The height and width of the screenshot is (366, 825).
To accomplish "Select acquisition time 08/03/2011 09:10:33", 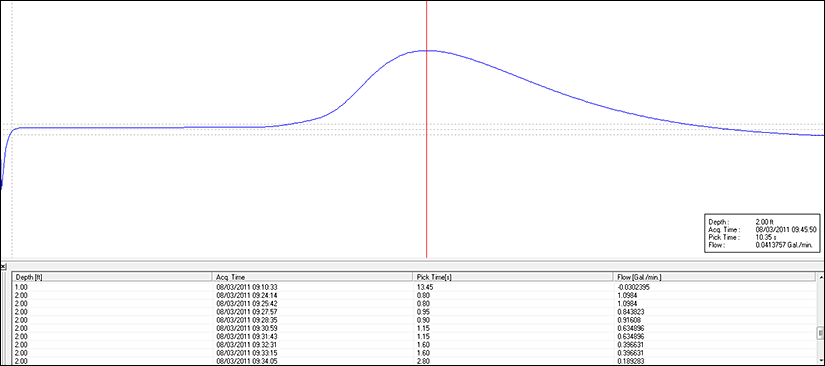I will [x=247, y=288].
